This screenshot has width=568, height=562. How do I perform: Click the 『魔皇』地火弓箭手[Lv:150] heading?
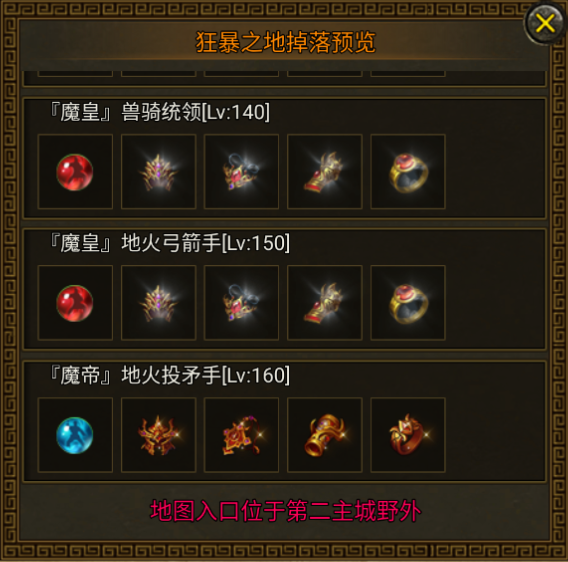[169, 243]
